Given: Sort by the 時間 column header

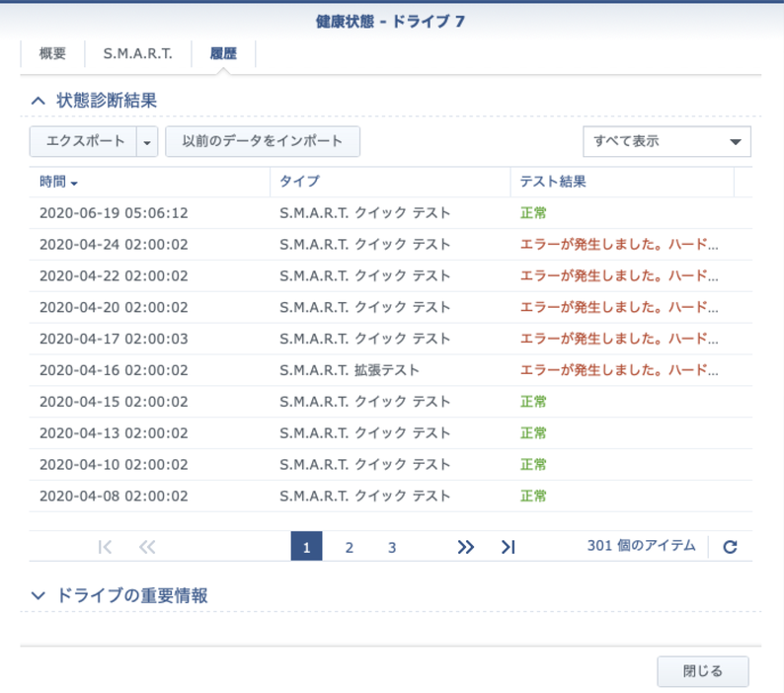Looking at the screenshot, I should coord(54,183).
